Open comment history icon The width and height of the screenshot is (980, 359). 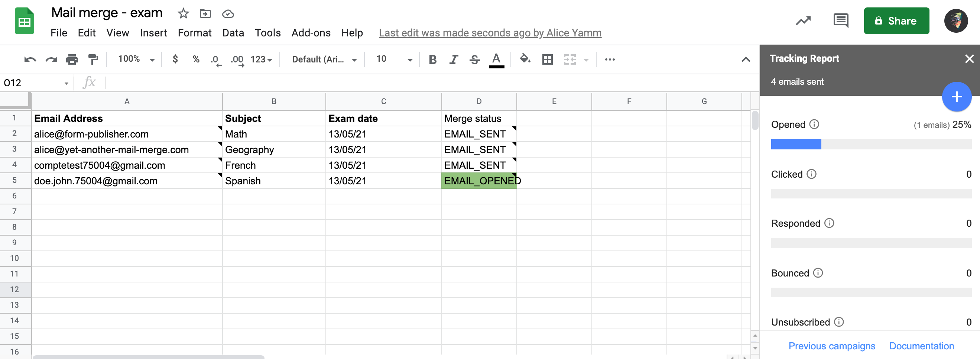840,20
